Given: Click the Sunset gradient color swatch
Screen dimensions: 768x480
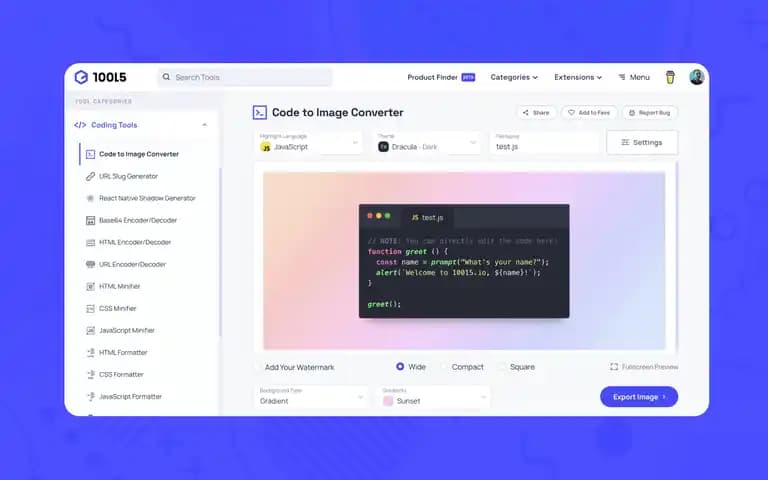Looking at the screenshot, I should coord(388,401).
